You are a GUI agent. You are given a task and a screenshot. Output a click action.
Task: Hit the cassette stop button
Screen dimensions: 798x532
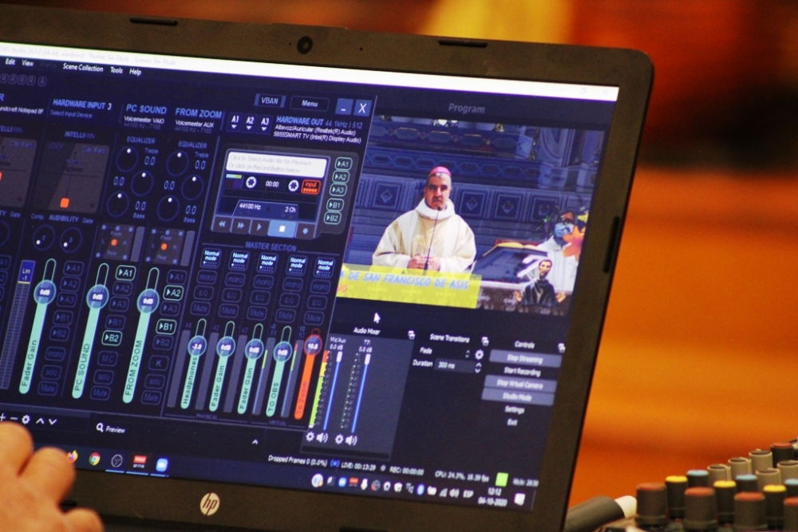[x=282, y=229]
